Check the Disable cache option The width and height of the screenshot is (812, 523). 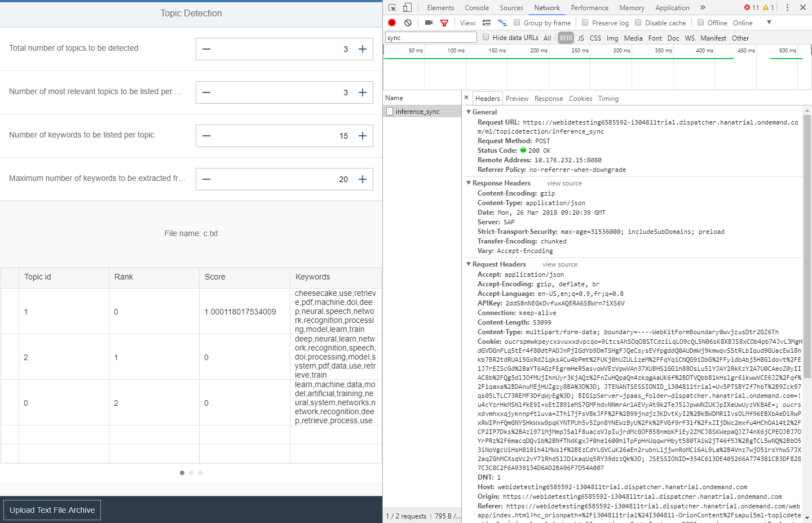point(638,23)
